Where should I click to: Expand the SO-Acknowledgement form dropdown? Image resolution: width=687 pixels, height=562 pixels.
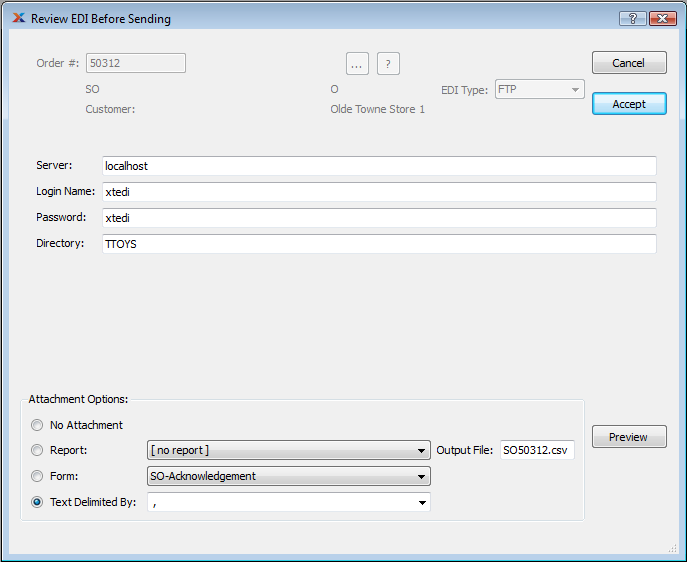[288, 477]
